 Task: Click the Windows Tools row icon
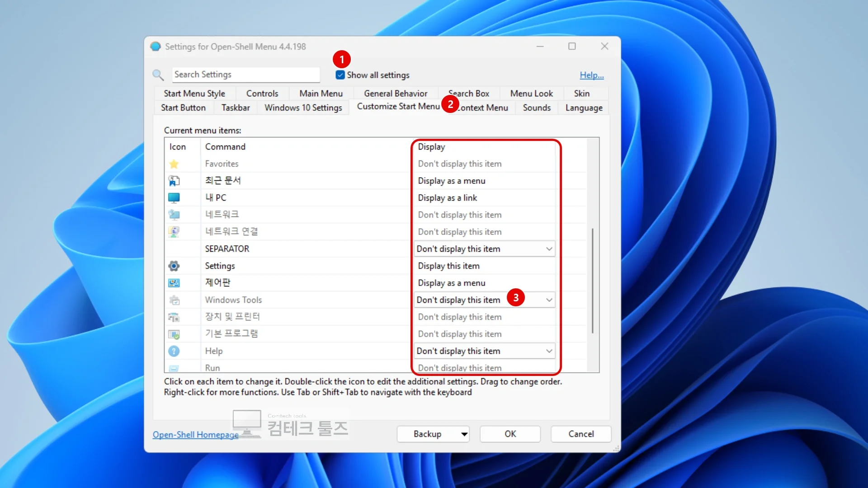pos(174,300)
